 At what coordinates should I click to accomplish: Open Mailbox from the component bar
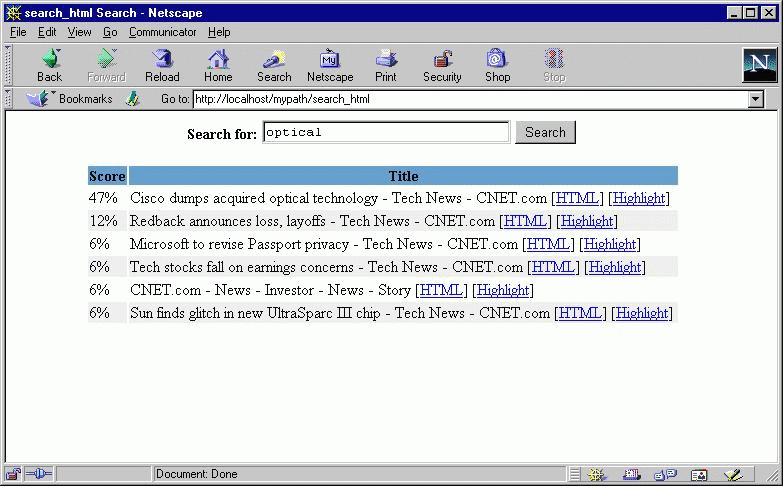(631, 474)
